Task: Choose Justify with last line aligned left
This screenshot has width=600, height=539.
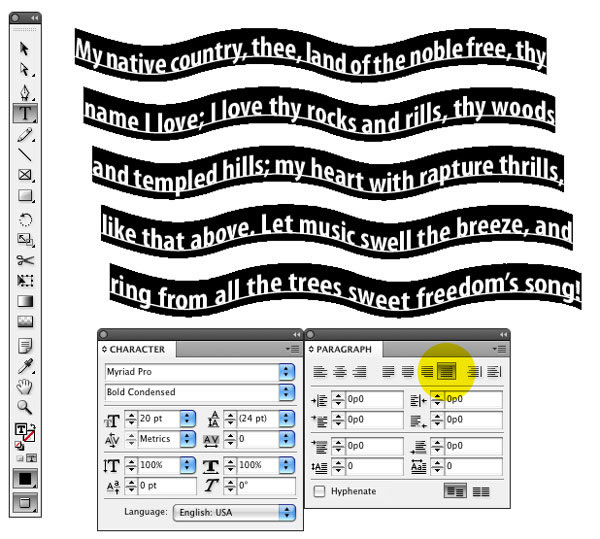Action: 388,371
